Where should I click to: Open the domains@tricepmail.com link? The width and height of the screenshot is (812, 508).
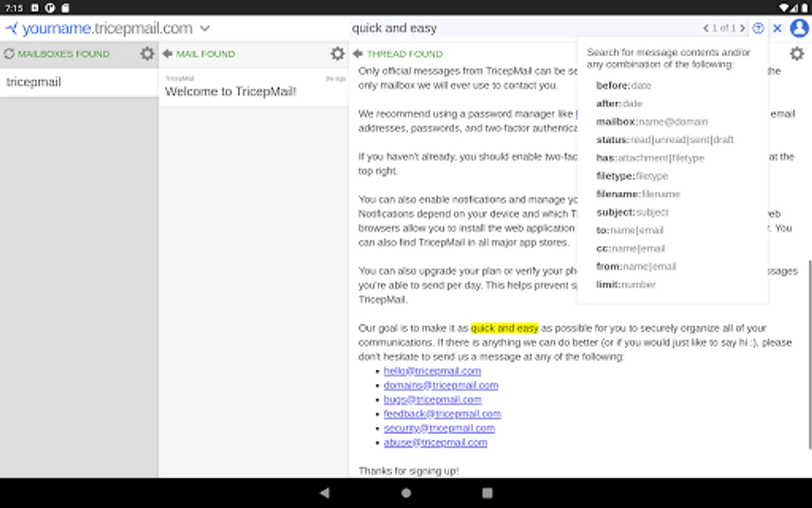(x=441, y=386)
